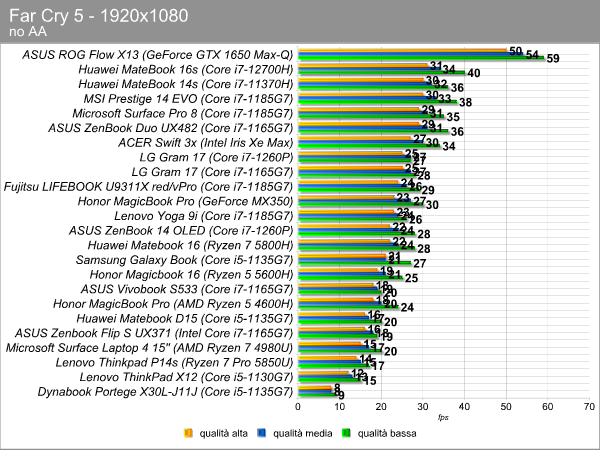This screenshot has width=600, height=450.
Task: Click the Lenovo Yoga 9i label
Action: [x=204, y=216]
